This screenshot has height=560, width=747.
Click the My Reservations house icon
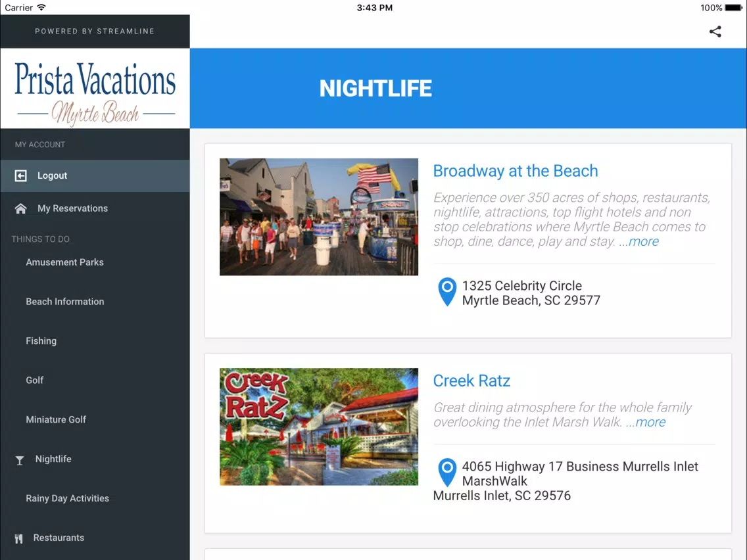click(20, 208)
